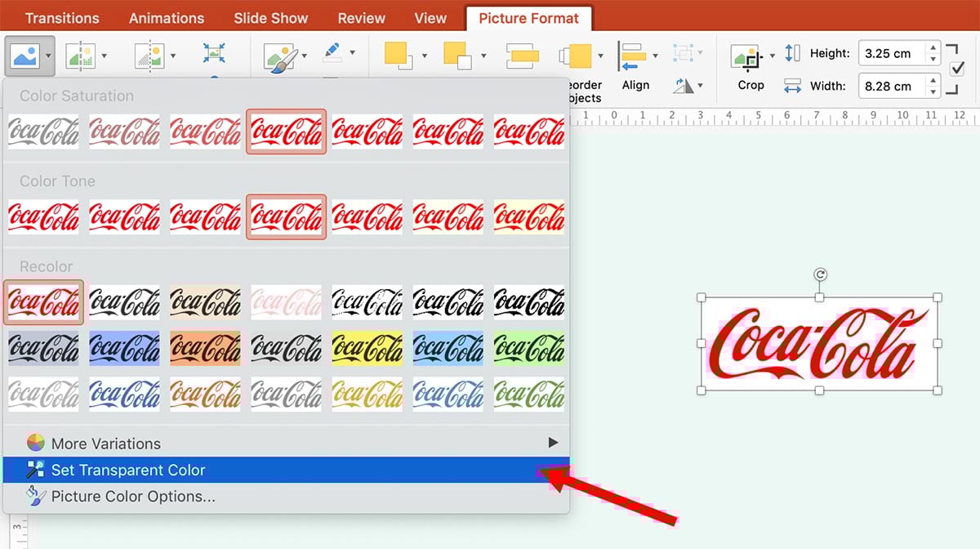
Task: Click the rotation handle above the logo
Action: point(820,274)
